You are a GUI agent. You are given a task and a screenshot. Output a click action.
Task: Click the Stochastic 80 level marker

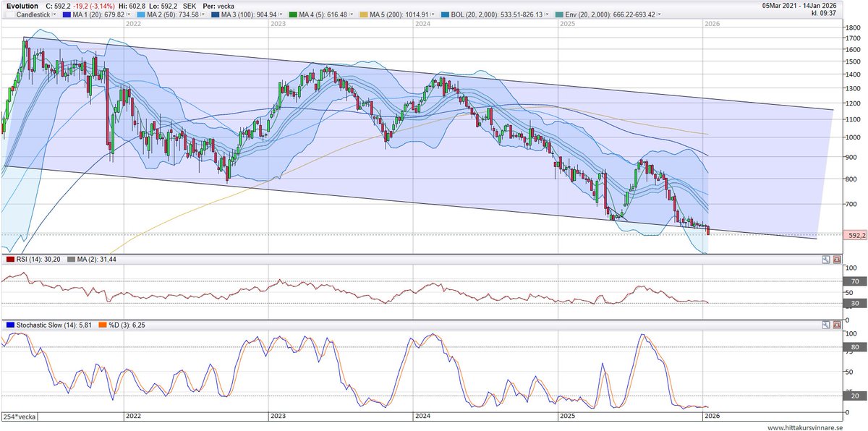click(x=854, y=347)
